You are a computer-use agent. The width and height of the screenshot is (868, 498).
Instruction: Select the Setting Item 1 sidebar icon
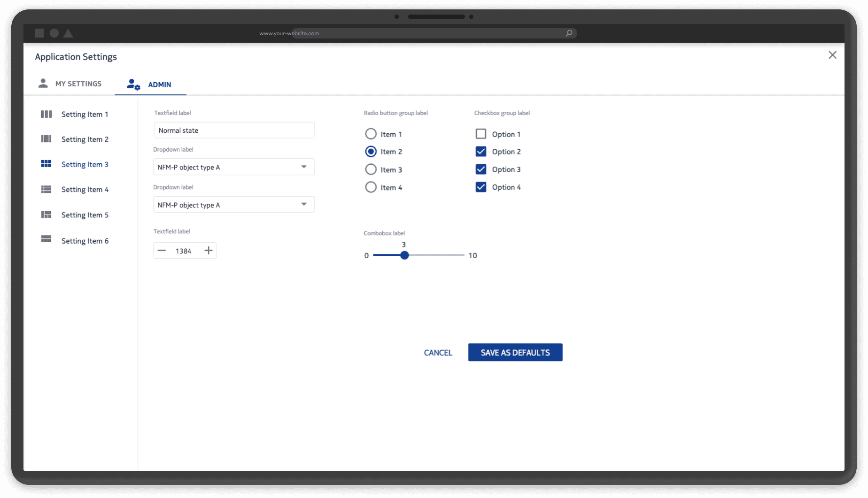(x=46, y=114)
